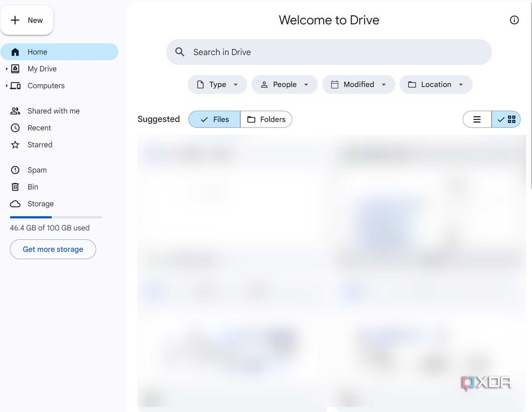This screenshot has height=412, width=532.
Task: Toggle suggested Files view
Action: pos(214,119)
